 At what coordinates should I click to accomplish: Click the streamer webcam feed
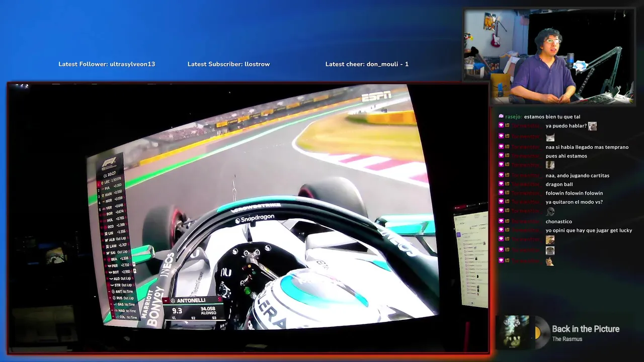click(x=549, y=57)
